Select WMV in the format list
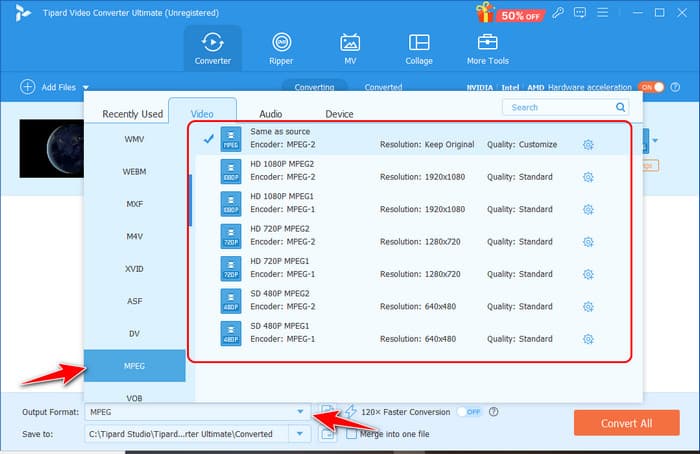 pos(134,139)
